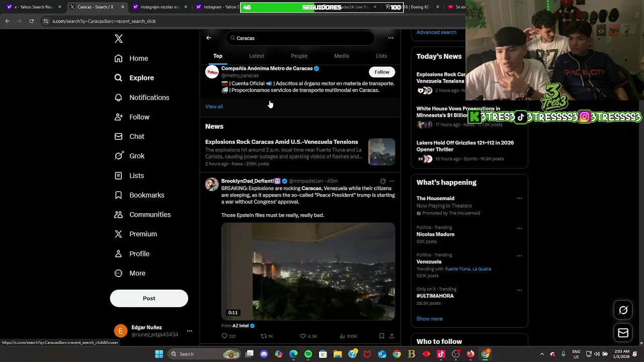The height and width of the screenshot is (362, 644).
Task: Open options for Venezuela trend
Action: pyautogui.click(x=519, y=255)
